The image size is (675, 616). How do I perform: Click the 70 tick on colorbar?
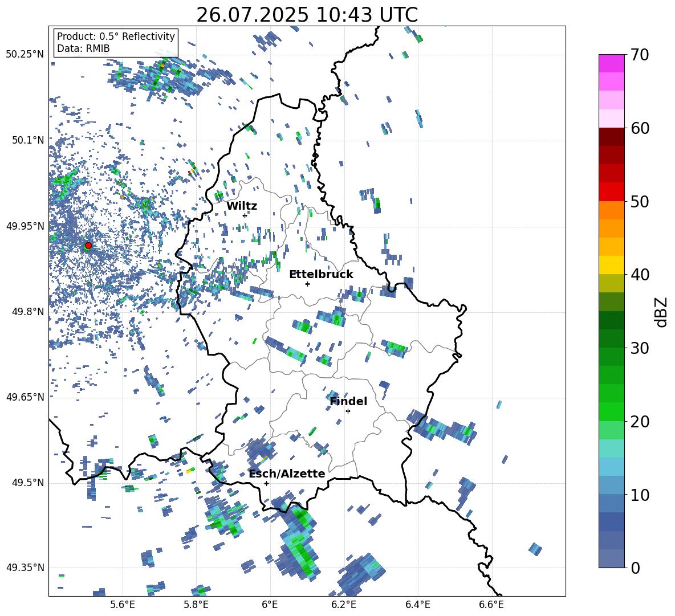[640, 55]
